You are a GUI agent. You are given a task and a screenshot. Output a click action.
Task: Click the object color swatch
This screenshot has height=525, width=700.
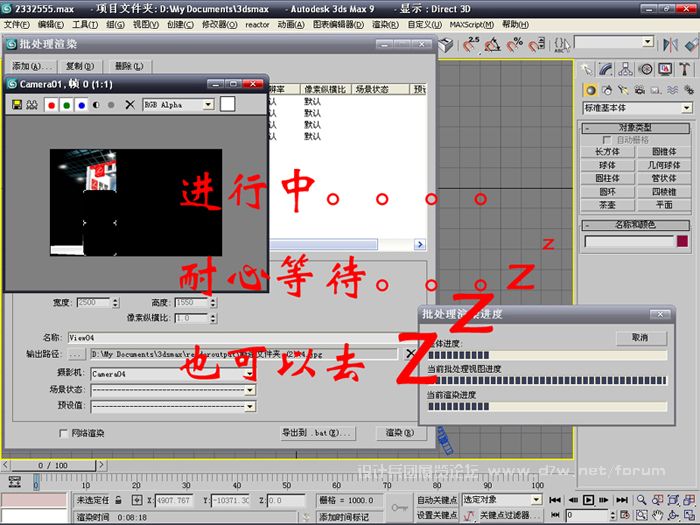pos(682,242)
